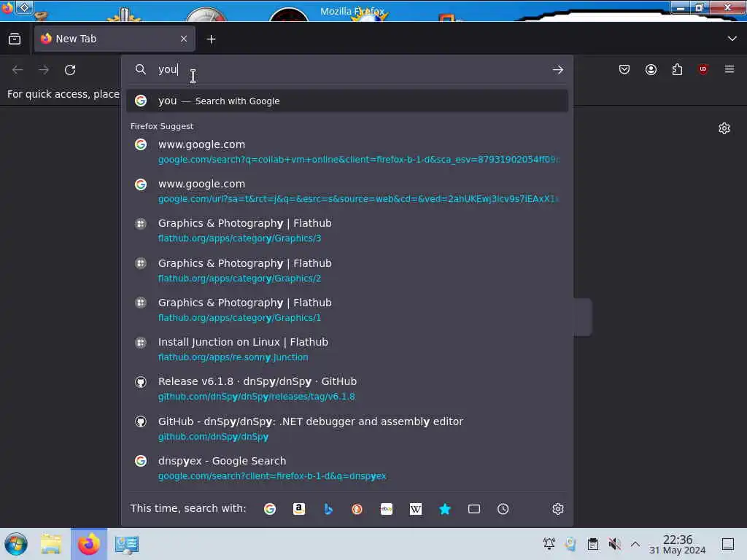Open Save to Pocket
The image size is (747, 560).
(x=624, y=69)
